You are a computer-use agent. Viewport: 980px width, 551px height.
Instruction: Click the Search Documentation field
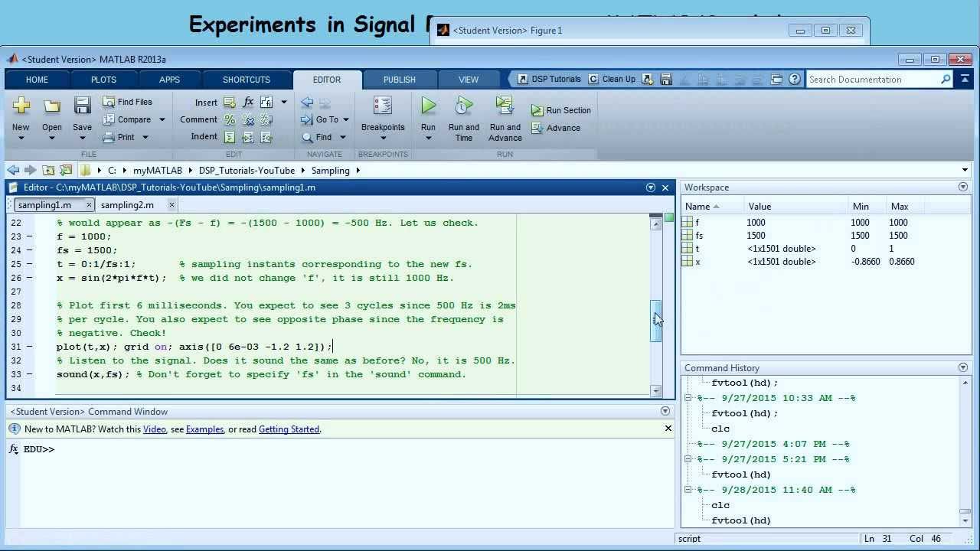tap(879, 79)
